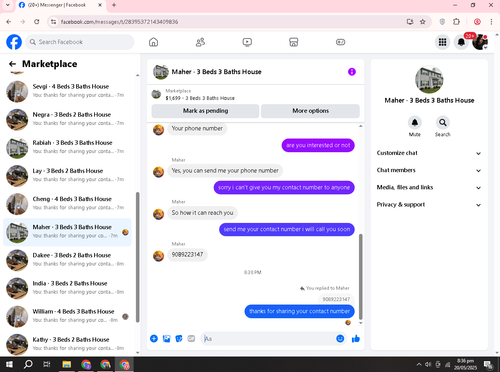Mute the conversation with the bell icon
500x372 pixels.
point(415,123)
